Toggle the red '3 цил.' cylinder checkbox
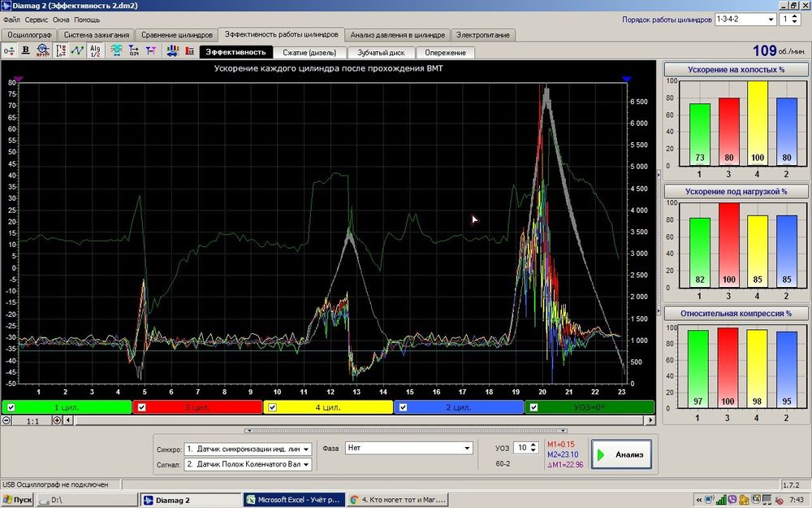 click(141, 407)
